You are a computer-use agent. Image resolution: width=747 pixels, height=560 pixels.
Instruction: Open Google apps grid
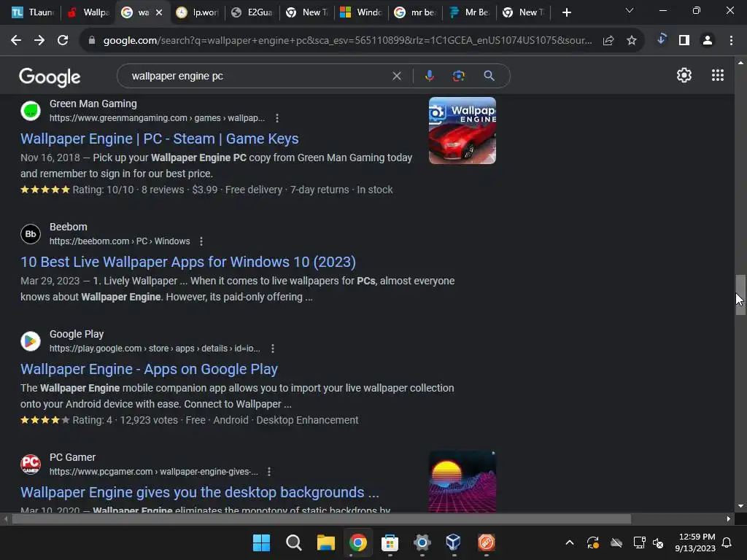[718, 75]
